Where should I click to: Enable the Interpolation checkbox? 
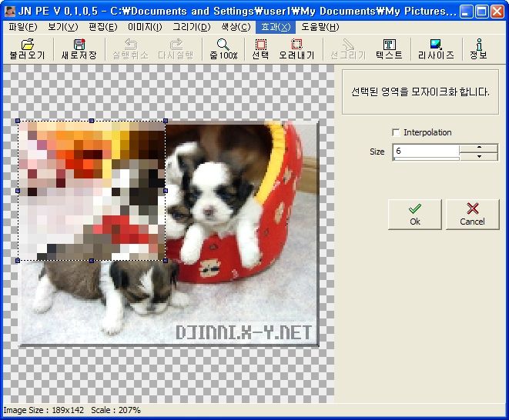396,132
